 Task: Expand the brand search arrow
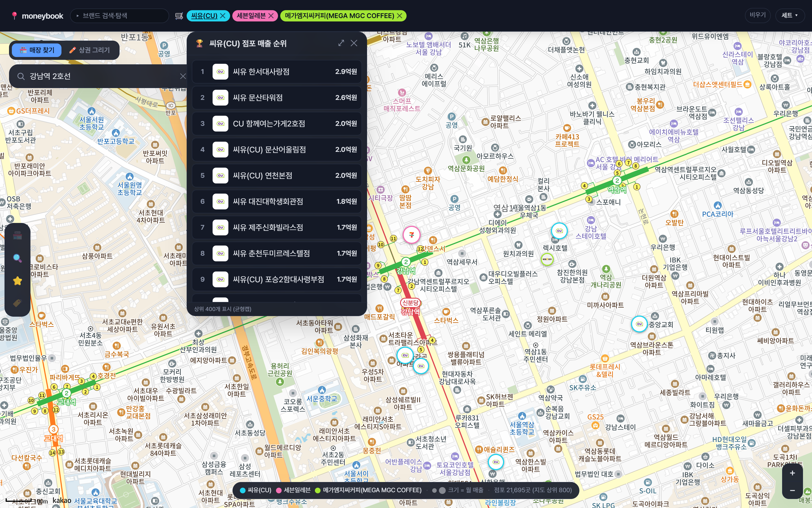[78, 16]
